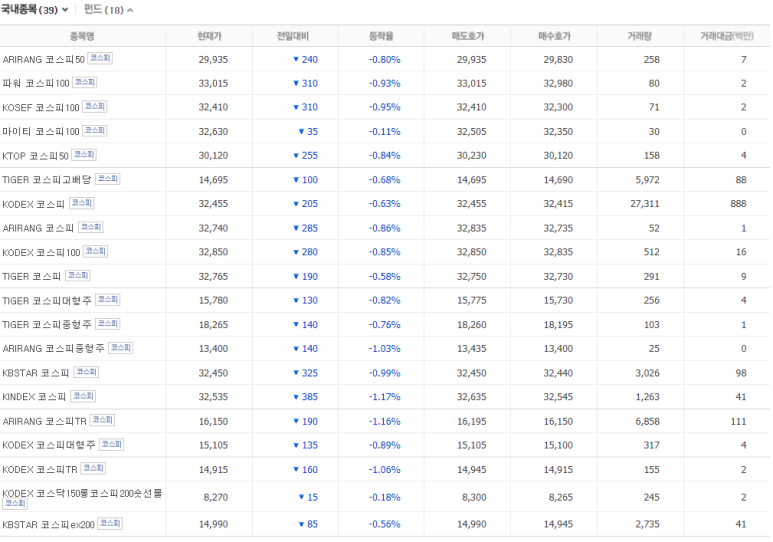Open KTOP 코스피50 stock link
Image resolution: width=773 pixels, height=542 pixels.
coord(35,155)
